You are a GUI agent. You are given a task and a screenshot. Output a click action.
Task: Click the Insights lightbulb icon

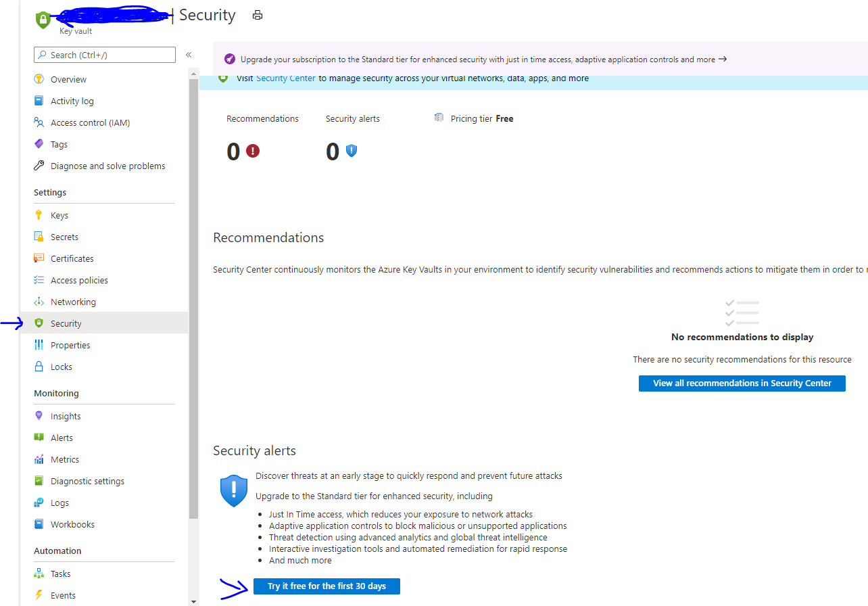39,416
